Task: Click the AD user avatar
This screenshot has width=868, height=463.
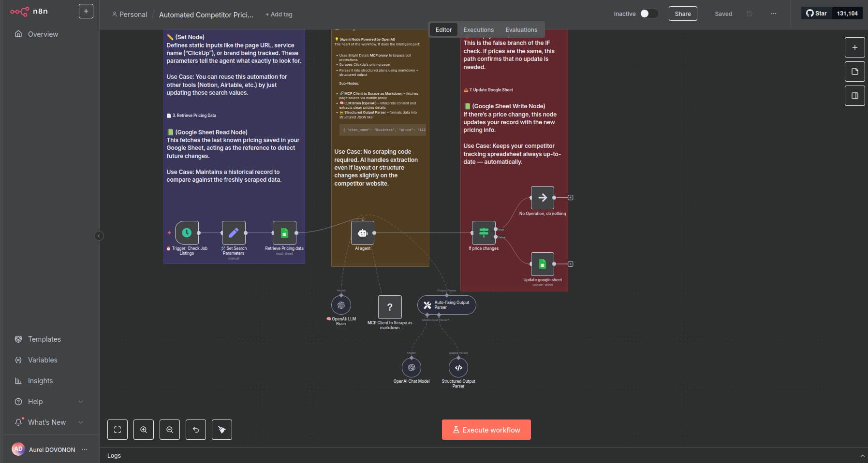Action: click(18, 449)
